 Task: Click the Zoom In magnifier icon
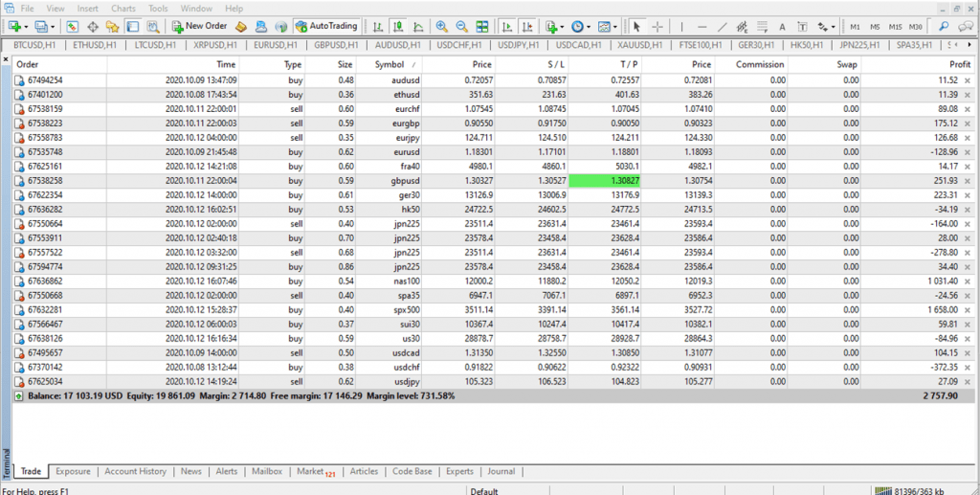(442, 26)
